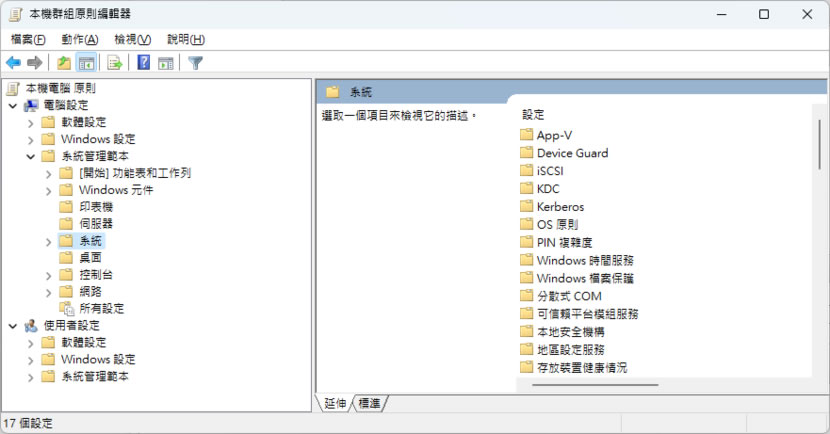Collapse the 使用者設定 tree node
Image resolution: width=830 pixels, height=434 pixels.
tap(12, 326)
